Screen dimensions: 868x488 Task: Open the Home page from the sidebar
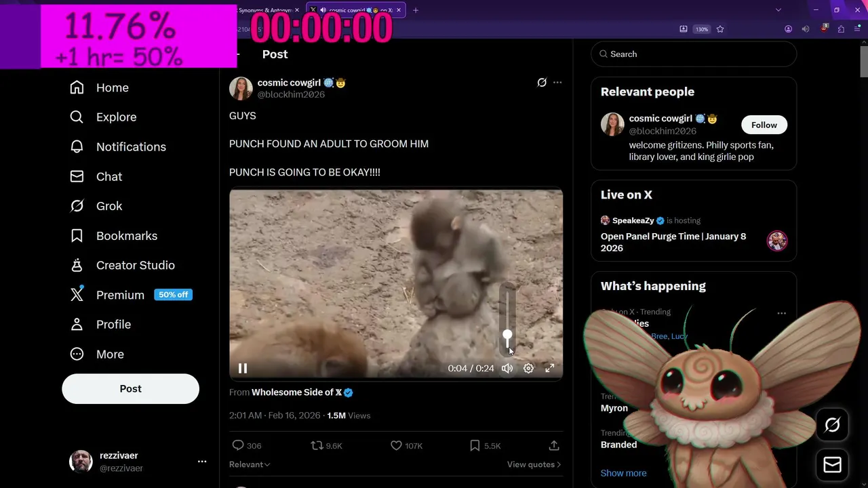tap(99, 87)
